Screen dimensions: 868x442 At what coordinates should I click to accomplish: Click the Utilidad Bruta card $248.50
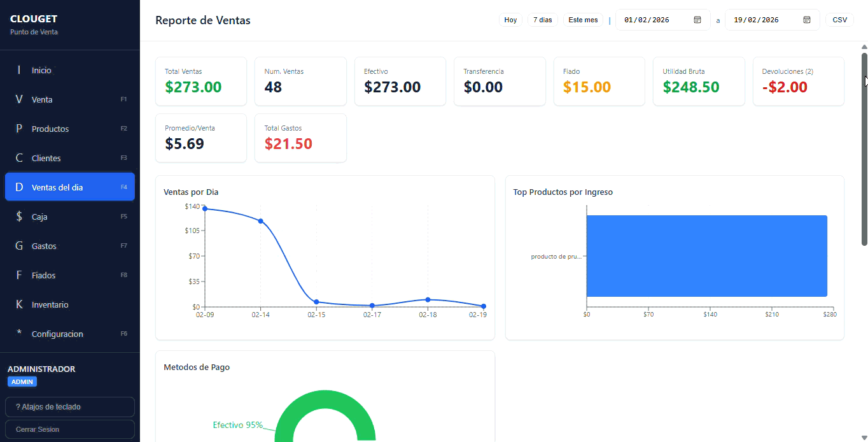699,82
